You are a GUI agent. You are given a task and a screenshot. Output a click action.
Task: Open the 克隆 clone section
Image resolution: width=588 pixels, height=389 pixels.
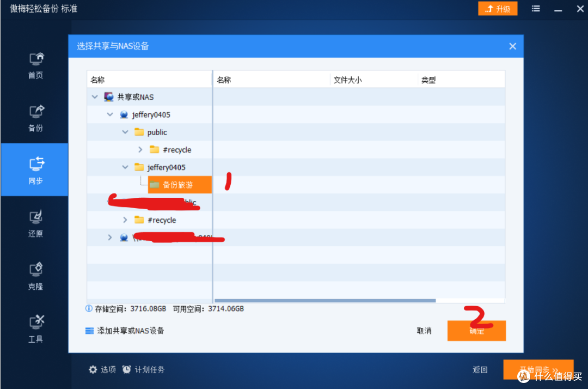(35, 276)
